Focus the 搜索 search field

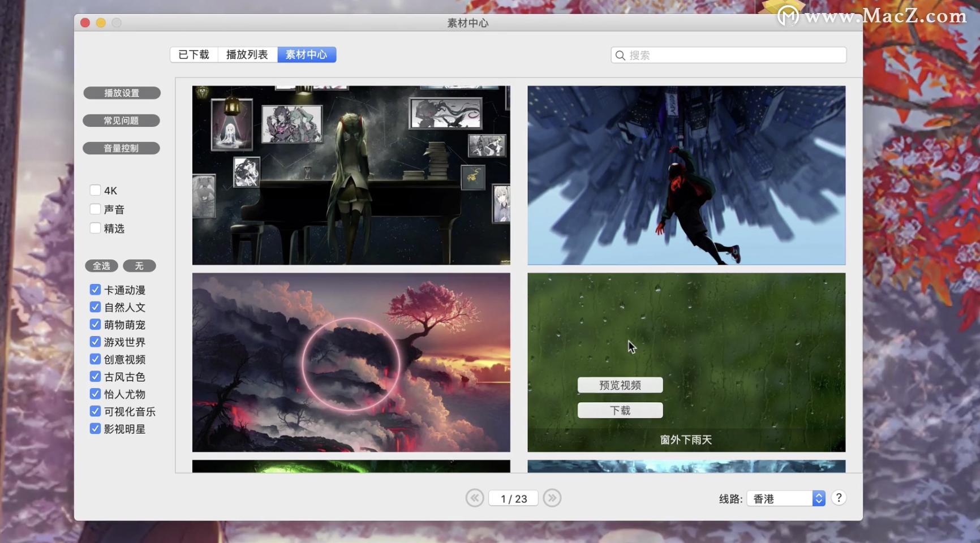pos(729,55)
